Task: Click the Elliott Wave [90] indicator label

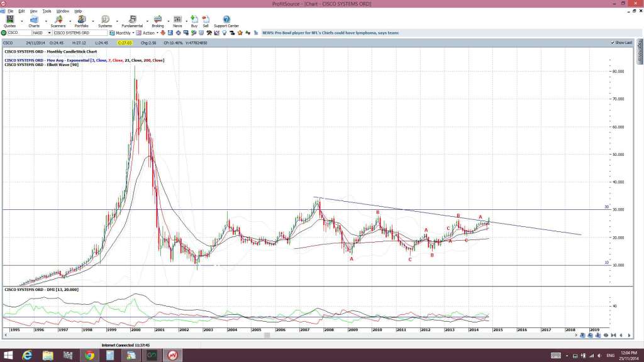Action: point(41,65)
